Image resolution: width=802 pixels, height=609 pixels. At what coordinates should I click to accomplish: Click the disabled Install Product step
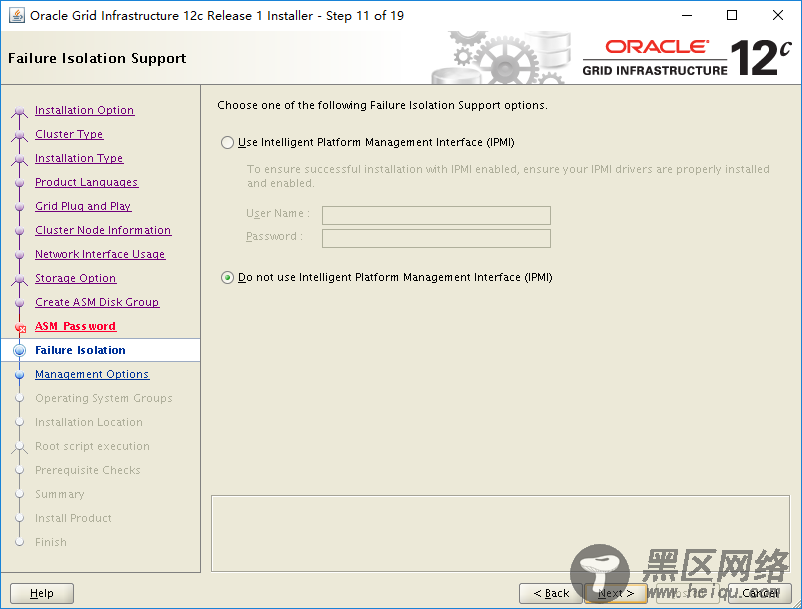[73, 518]
